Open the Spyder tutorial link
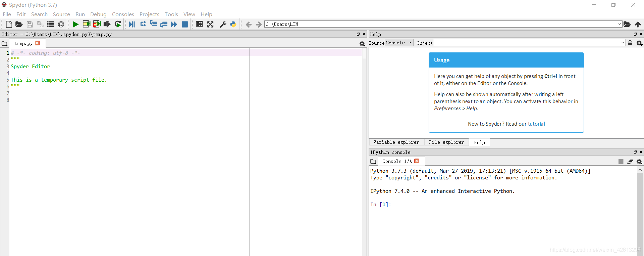This screenshot has height=256, width=644. click(536, 124)
